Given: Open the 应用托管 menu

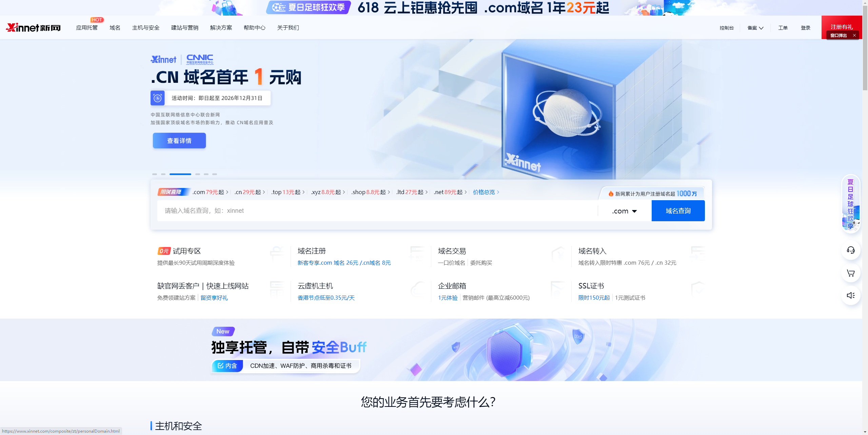Looking at the screenshot, I should [x=87, y=27].
